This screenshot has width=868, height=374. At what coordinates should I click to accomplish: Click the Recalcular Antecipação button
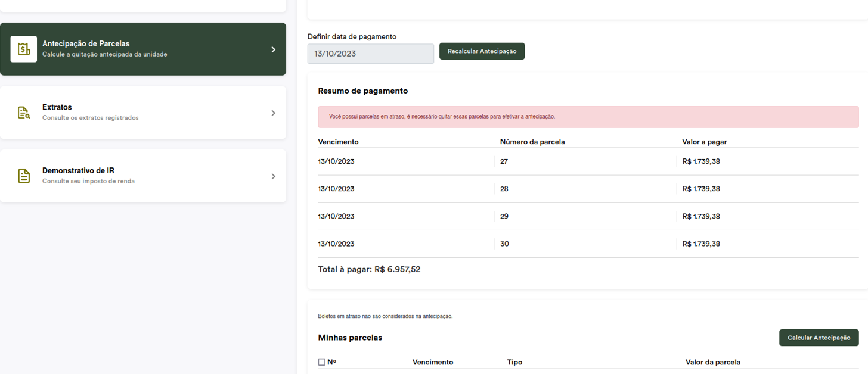(x=482, y=51)
